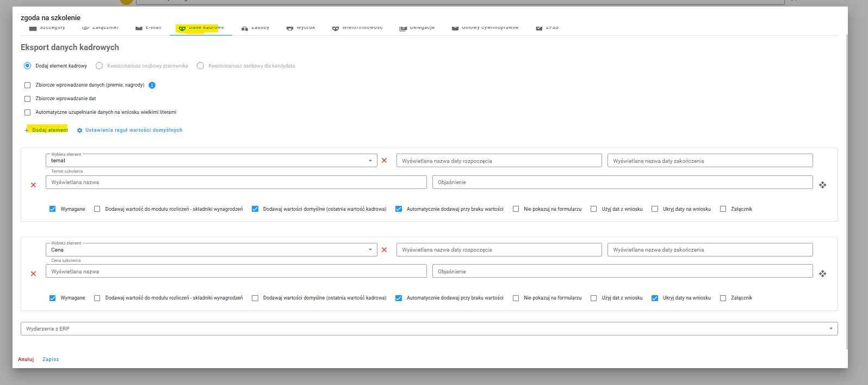Click the move handle icon of the 'Cena' element

[822, 274]
